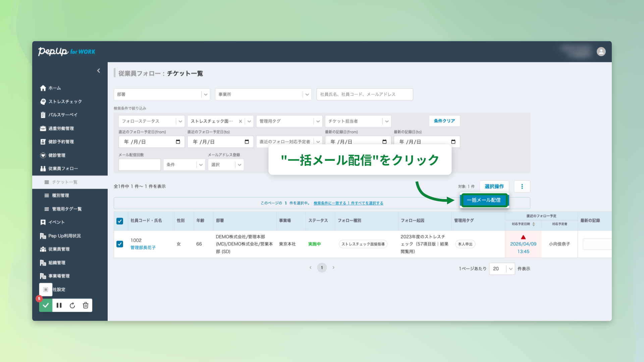
Task: Click the 本人申出 tag in the row
Action: (x=465, y=244)
